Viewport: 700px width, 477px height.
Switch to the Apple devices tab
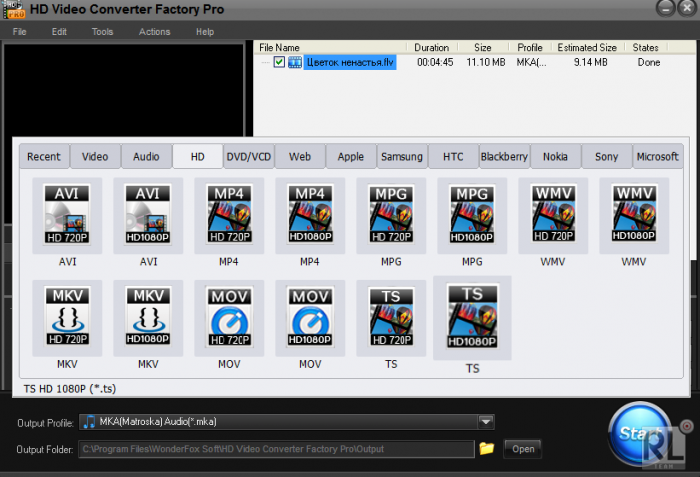(351, 157)
